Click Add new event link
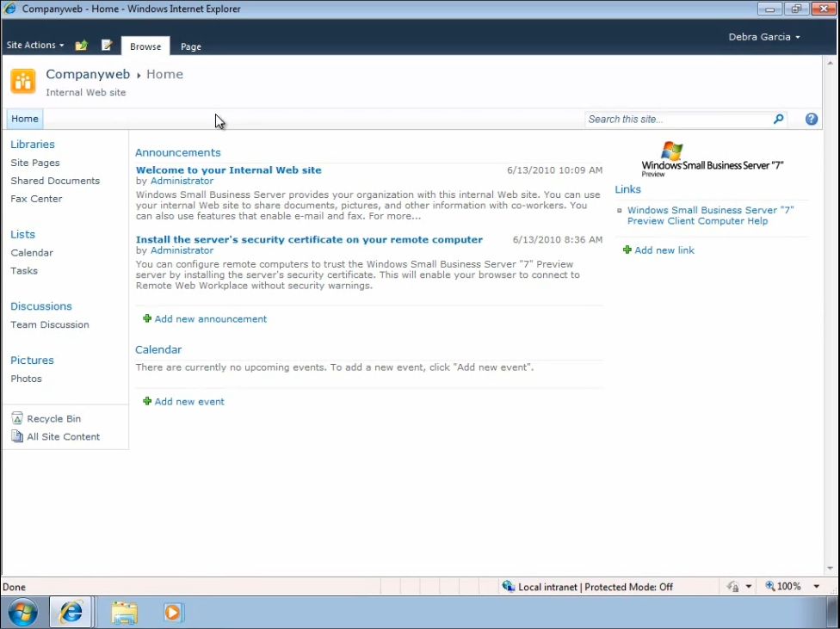840x629 pixels. pos(189,401)
